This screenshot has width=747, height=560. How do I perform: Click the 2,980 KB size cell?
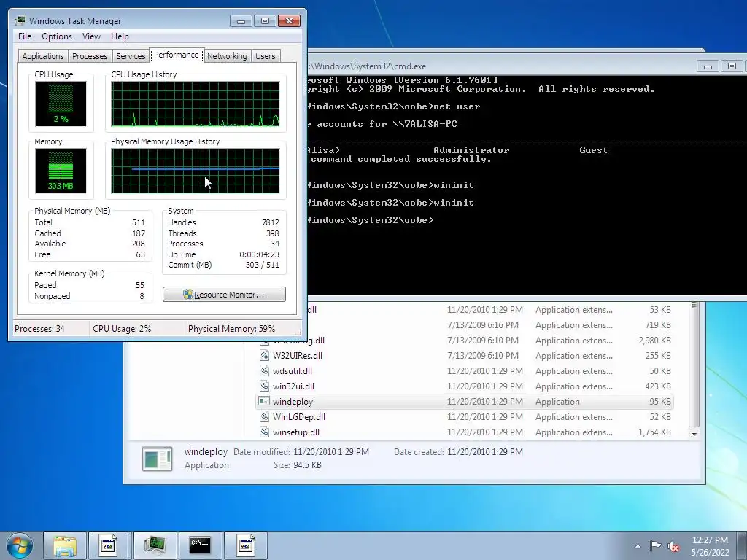point(654,340)
